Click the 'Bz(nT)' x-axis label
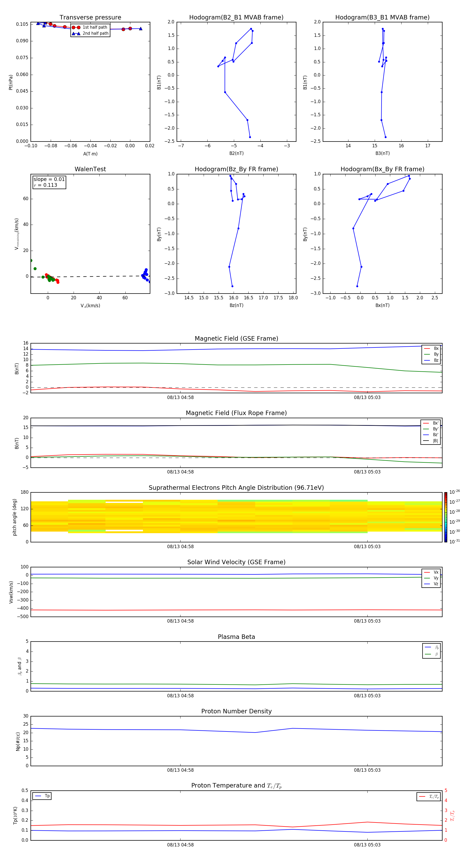Viewport: 473px width, 868px height. pos(236,305)
